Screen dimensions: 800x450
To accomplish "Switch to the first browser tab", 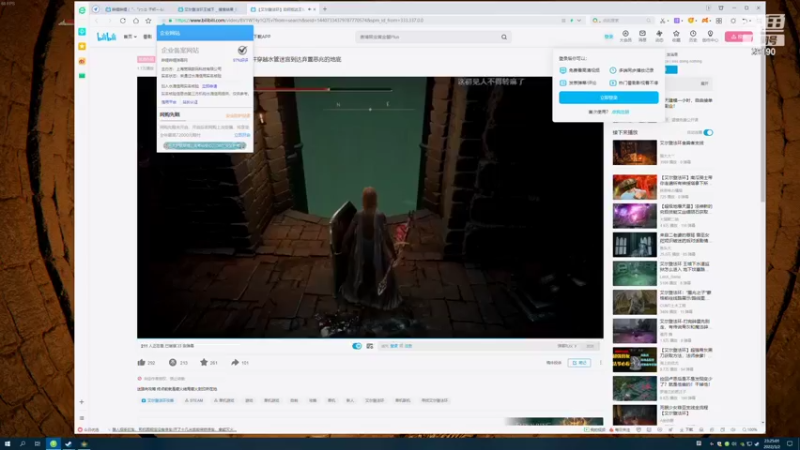I will point(136,9).
